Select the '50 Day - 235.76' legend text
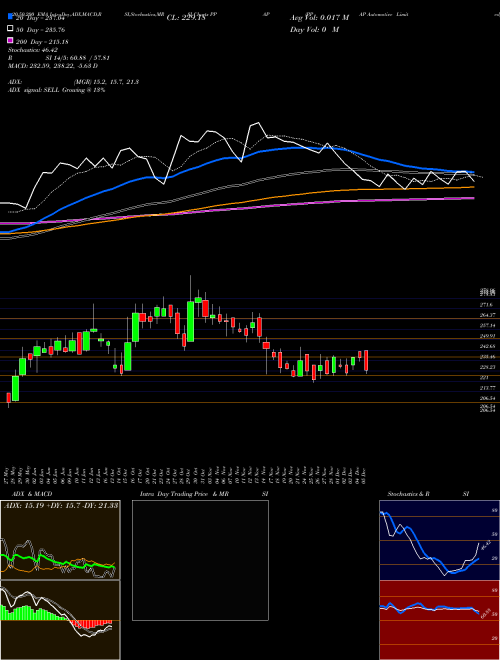Image resolution: width=500 pixels, height=660 pixels. point(40,30)
